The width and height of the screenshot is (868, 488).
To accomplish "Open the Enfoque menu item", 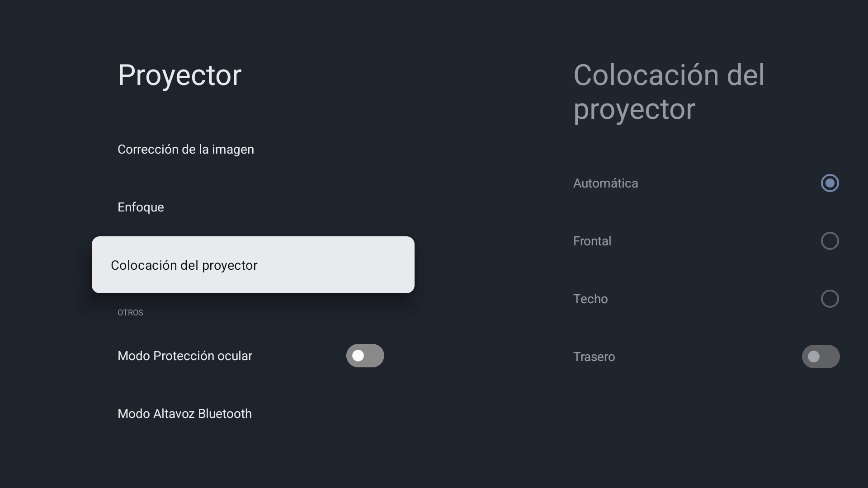I will [141, 207].
